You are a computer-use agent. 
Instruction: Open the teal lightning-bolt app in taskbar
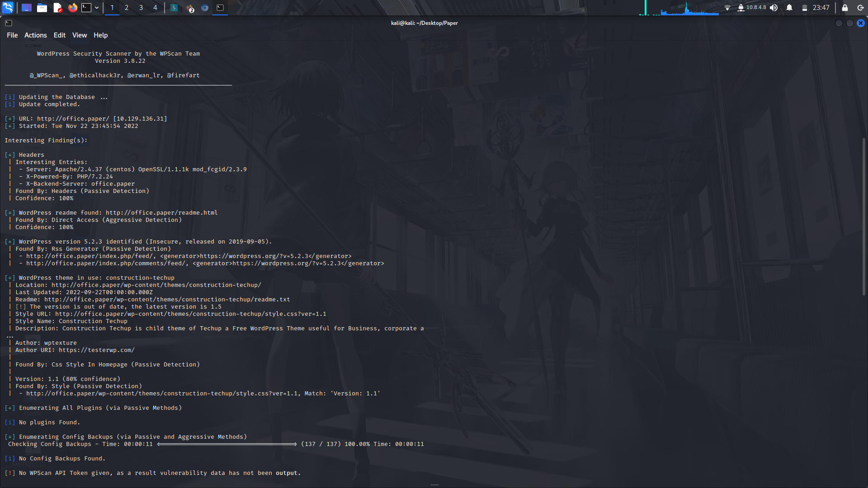pyautogui.click(x=174, y=8)
